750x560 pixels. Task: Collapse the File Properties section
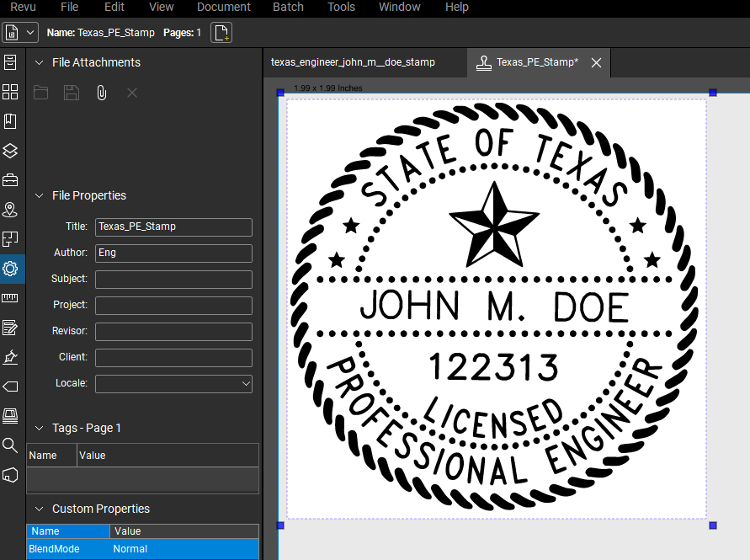39,195
